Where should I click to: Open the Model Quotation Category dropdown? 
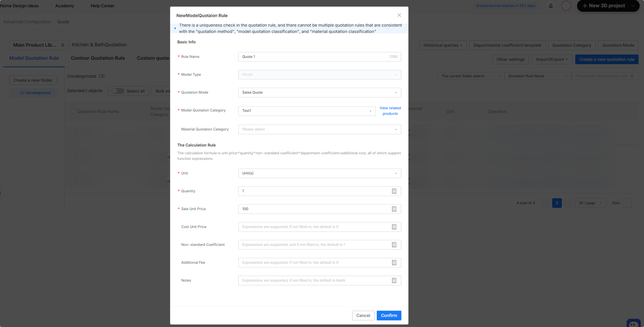point(306,111)
